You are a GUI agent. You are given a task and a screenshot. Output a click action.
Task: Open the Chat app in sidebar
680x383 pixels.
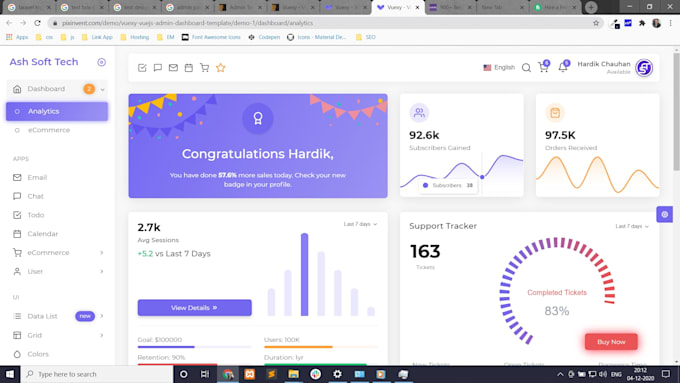point(57,196)
